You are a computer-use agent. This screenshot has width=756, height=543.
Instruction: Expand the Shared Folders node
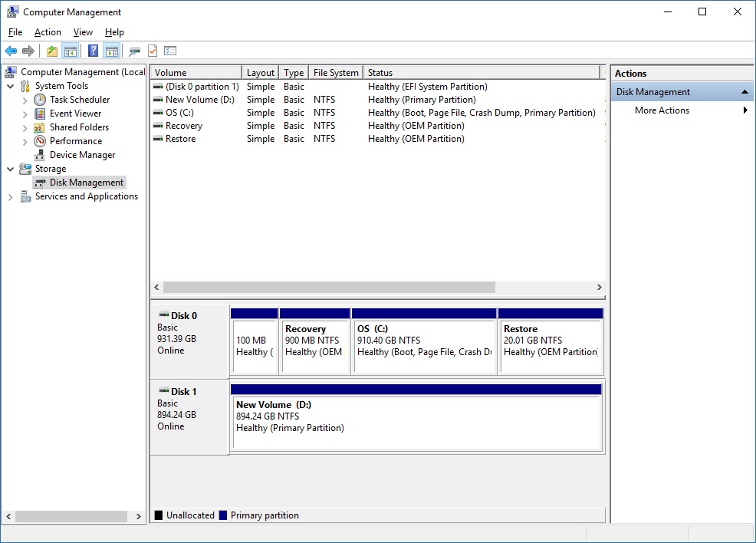tap(25, 128)
